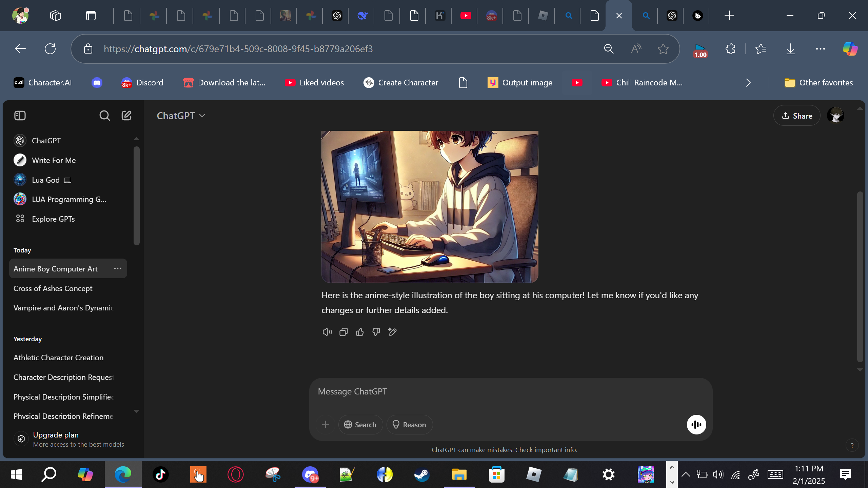Toggle the sidebar panel closed
The image size is (868, 488).
pos(20,116)
